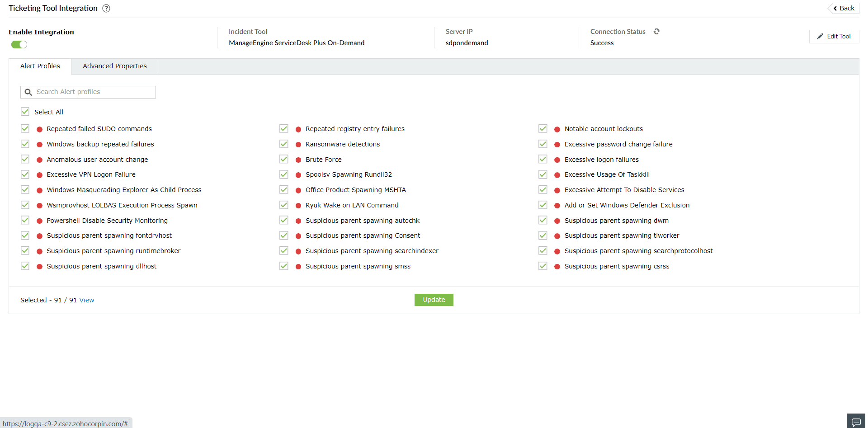Viewport: 868px width, 428px height.
Task: Uncheck Notable account lockouts alert
Action: 542,128
